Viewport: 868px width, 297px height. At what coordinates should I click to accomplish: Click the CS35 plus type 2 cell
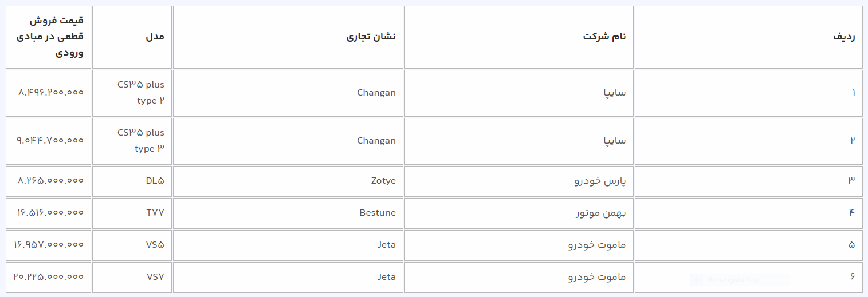point(141,93)
